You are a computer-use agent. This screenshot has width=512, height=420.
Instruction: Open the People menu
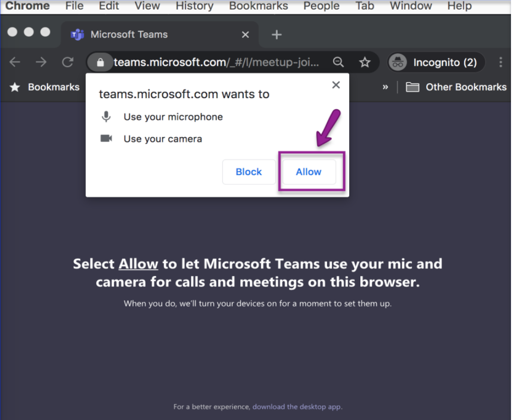[x=322, y=6]
